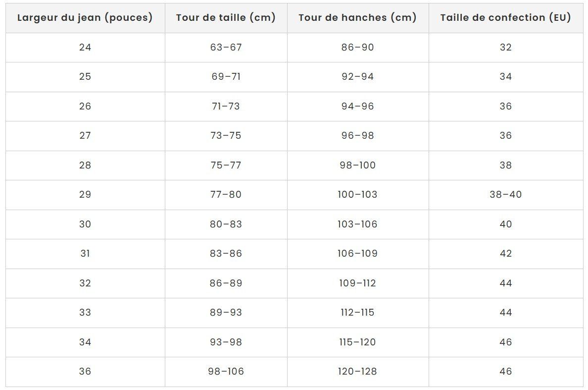Click the EU size 42 cell

point(506,254)
